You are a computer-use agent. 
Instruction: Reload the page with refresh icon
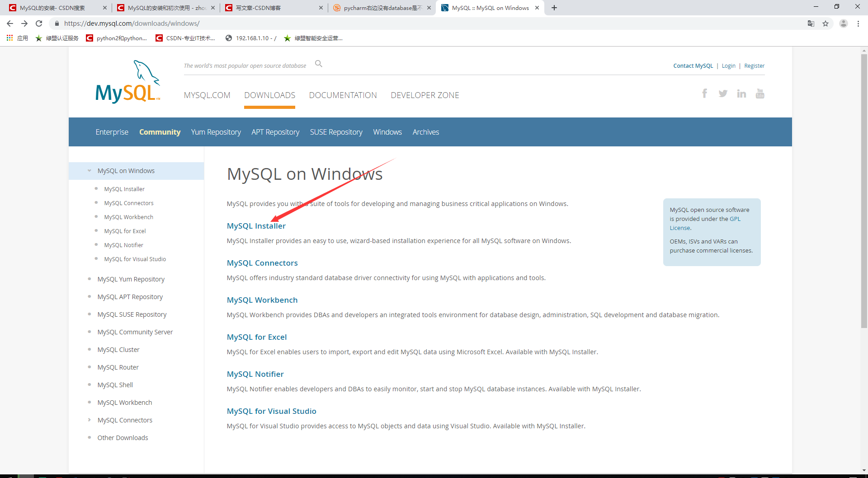click(39, 23)
